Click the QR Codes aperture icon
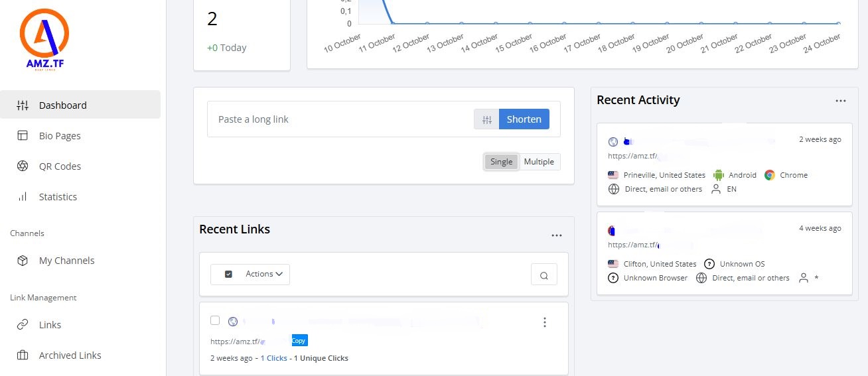 click(23, 166)
